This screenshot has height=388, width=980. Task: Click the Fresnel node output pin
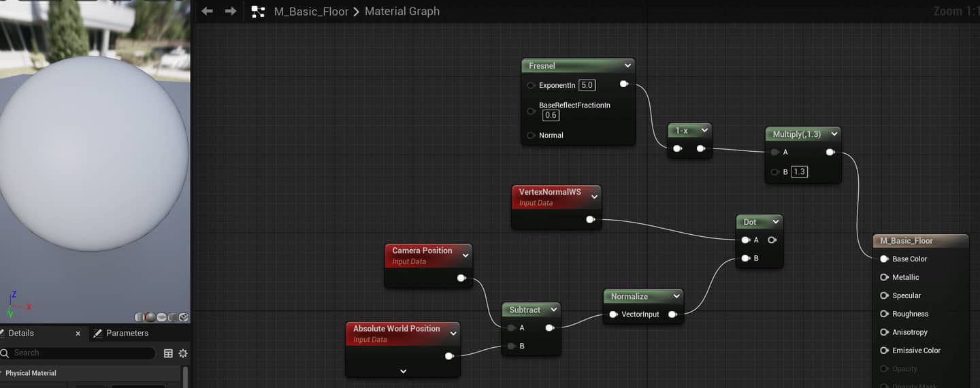[x=624, y=84]
